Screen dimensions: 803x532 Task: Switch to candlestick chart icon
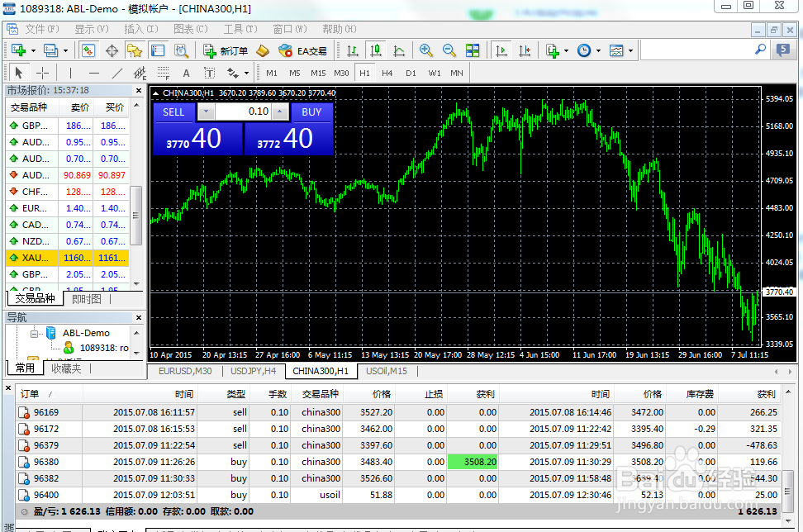[376, 50]
